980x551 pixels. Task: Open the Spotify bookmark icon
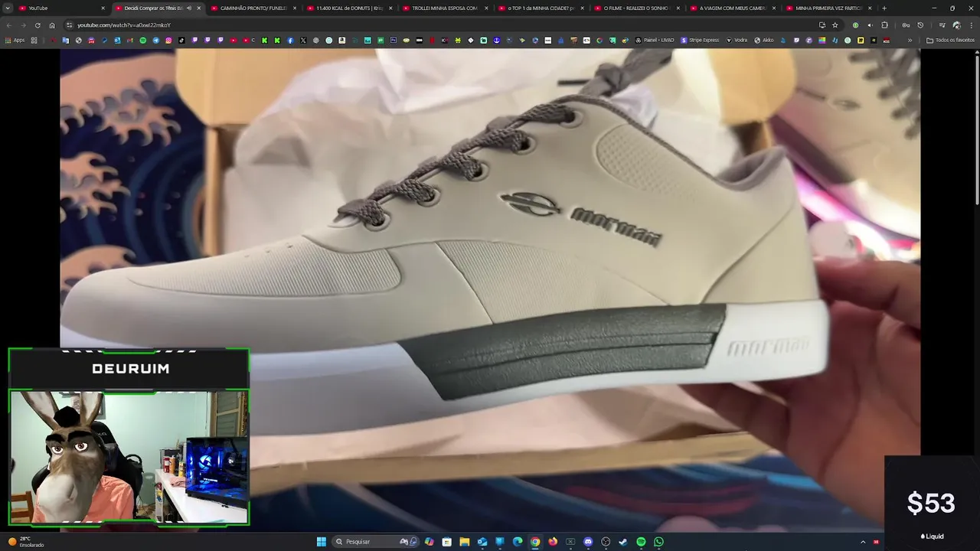[x=143, y=40]
